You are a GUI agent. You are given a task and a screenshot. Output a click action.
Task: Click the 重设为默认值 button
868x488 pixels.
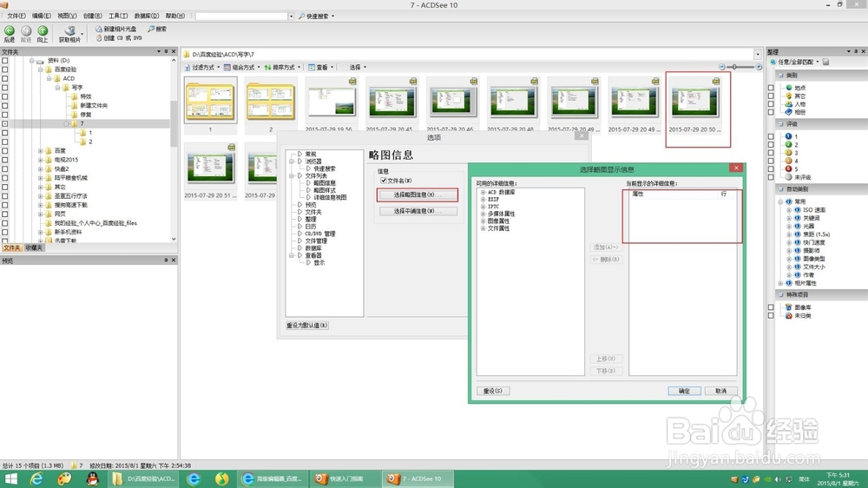(307, 326)
